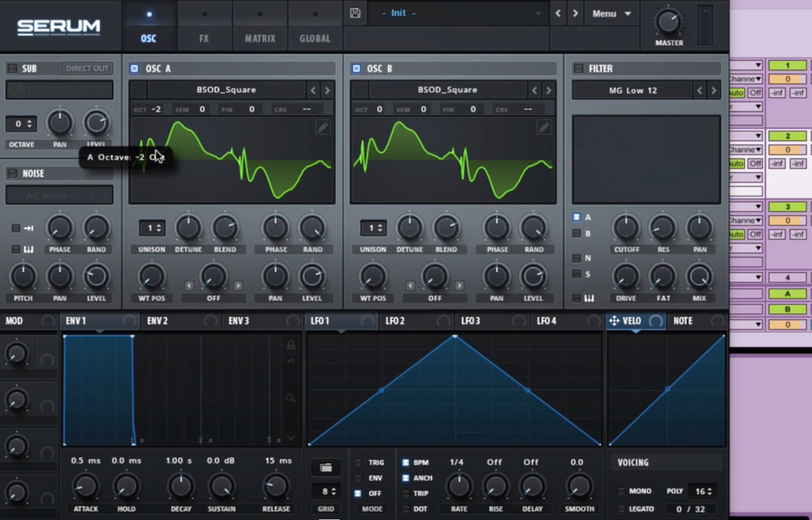Select previous filter type arrow
Viewport: 812px width, 520px height.
coord(700,91)
